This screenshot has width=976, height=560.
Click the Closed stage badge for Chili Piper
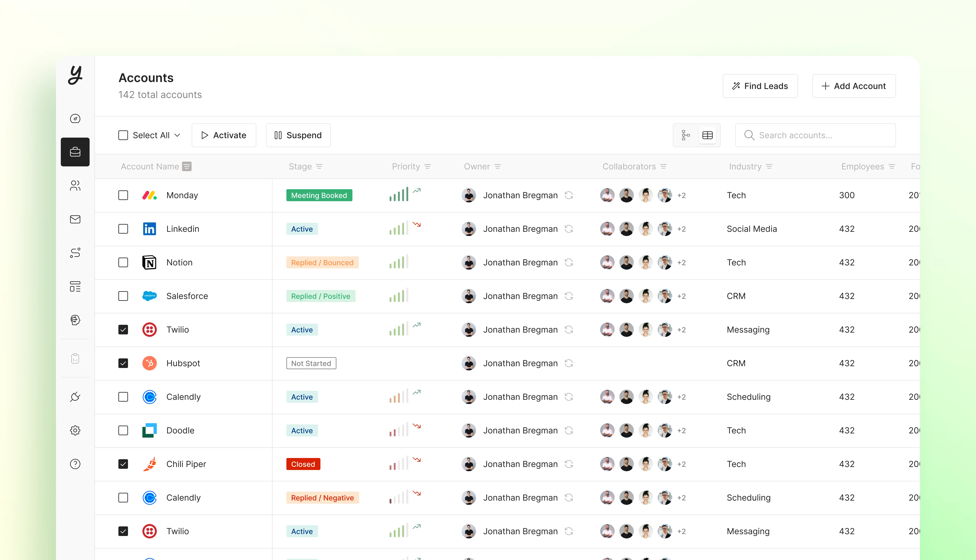click(303, 464)
